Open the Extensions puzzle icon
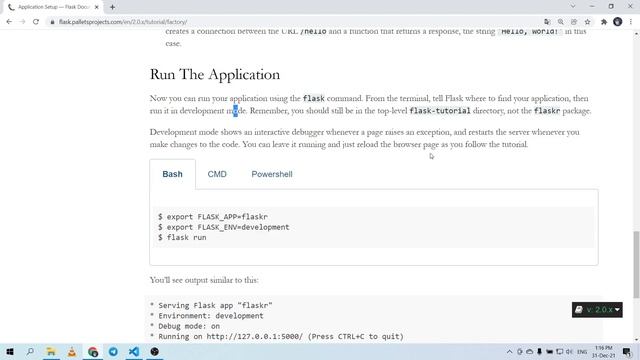 coord(604,22)
